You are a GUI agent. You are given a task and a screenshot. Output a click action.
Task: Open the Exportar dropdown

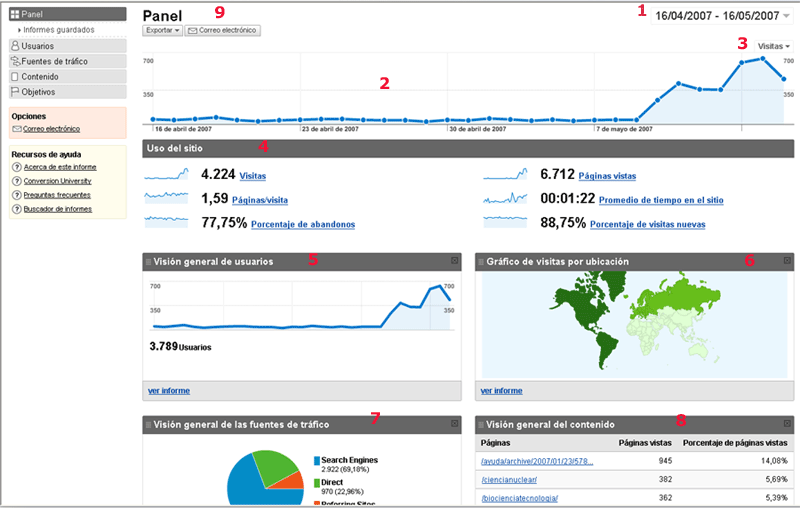point(163,31)
